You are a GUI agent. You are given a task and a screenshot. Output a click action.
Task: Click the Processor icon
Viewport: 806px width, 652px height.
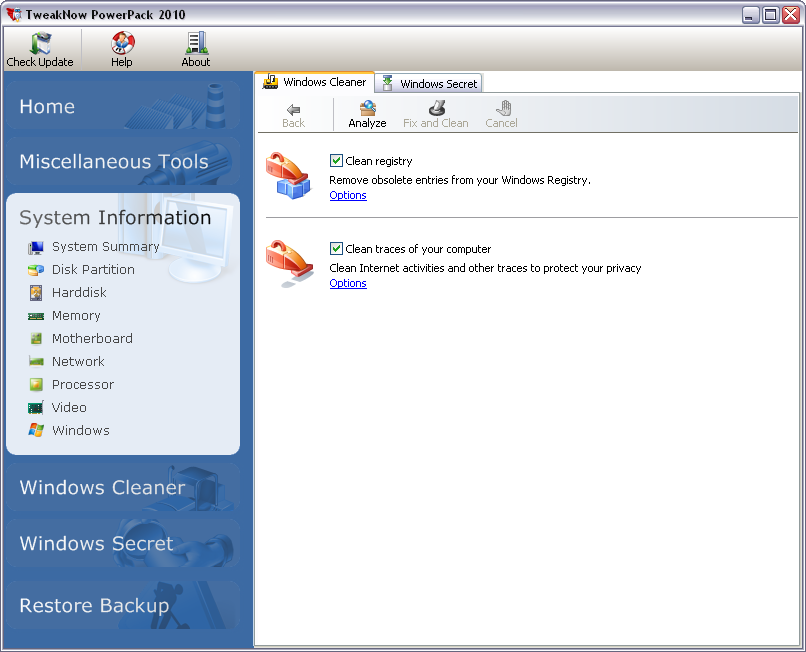pyautogui.click(x=36, y=384)
